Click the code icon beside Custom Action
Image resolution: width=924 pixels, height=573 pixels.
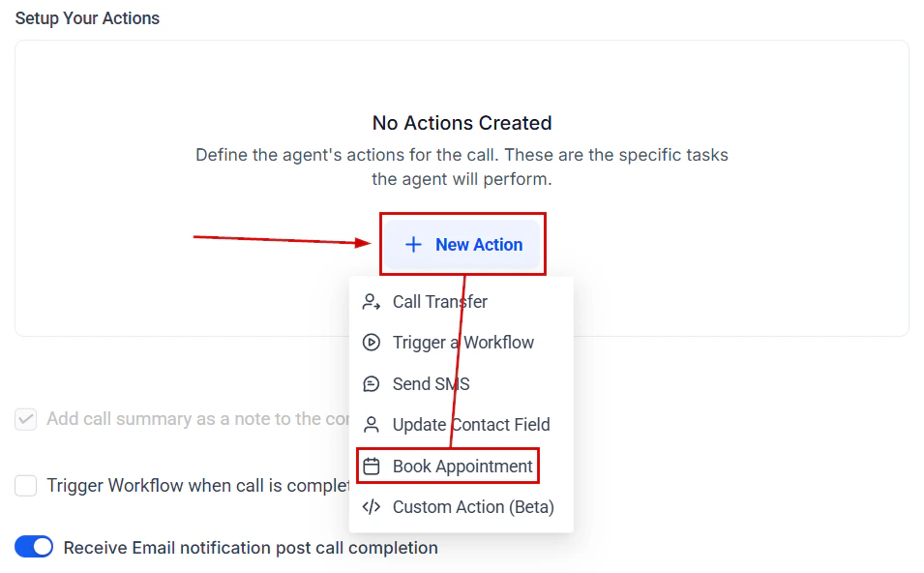pyautogui.click(x=371, y=506)
